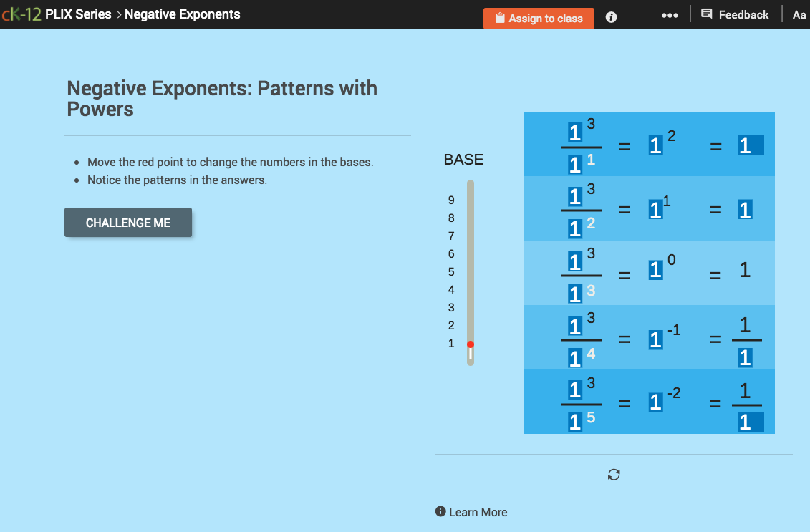
Task: Click the orange Assign to class button
Action: tap(539, 18)
